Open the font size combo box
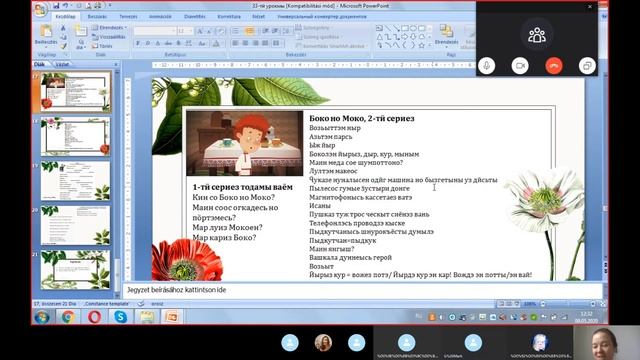 coord(185,31)
